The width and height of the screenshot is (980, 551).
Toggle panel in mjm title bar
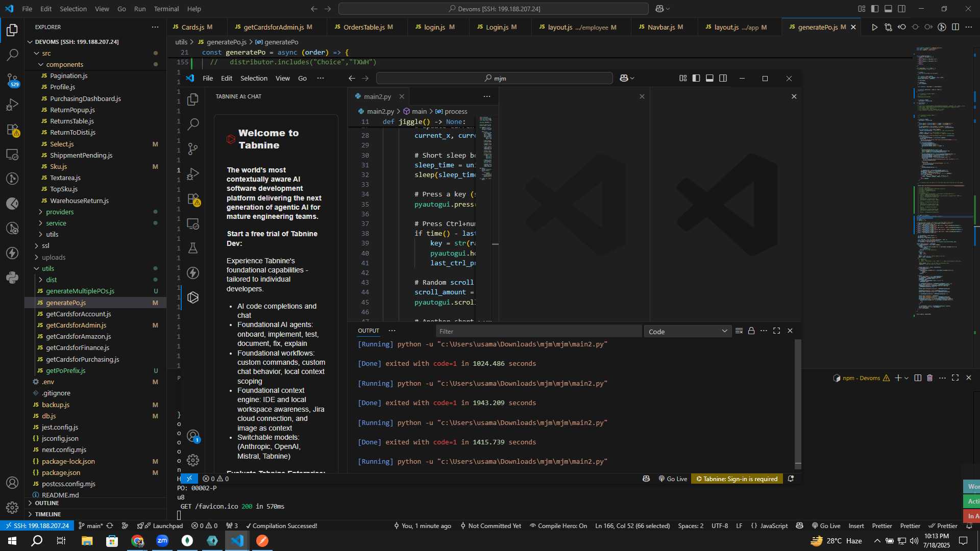click(x=709, y=78)
